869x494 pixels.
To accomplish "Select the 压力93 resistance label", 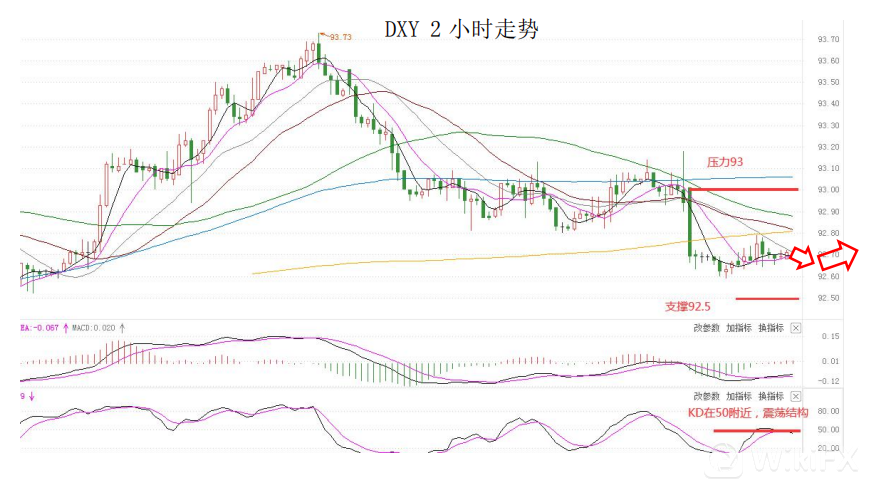I will [724, 161].
